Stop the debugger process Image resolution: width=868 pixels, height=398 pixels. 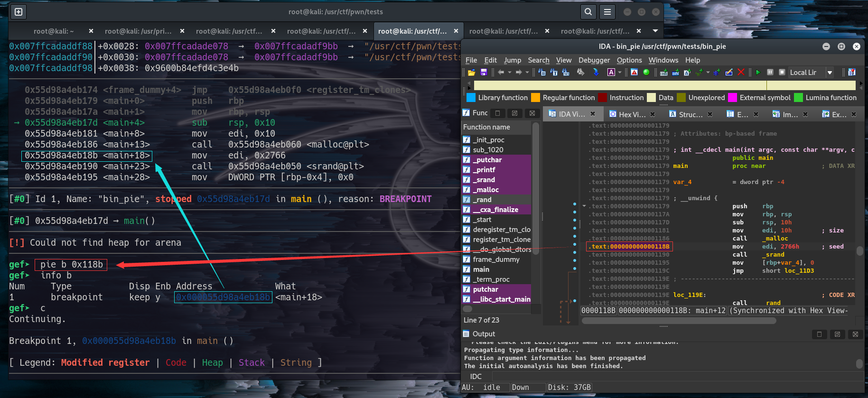click(782, 72)
